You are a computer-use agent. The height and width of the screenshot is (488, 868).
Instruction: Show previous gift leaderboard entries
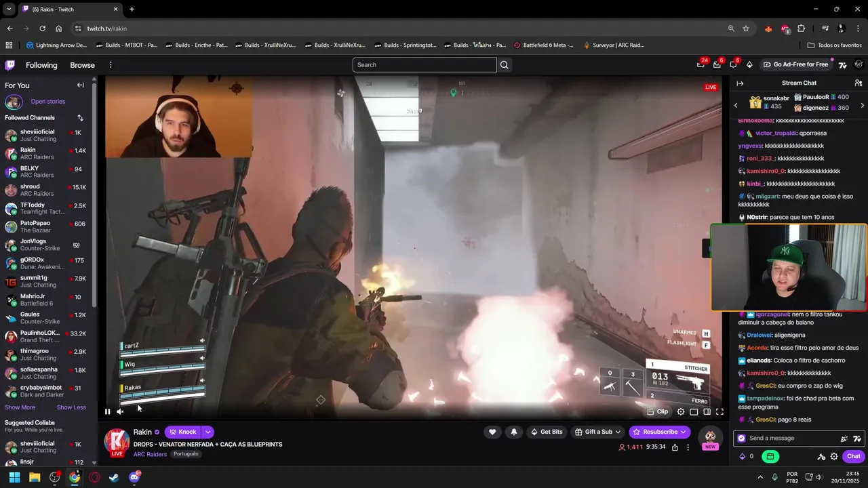click(x=736, y=106)
